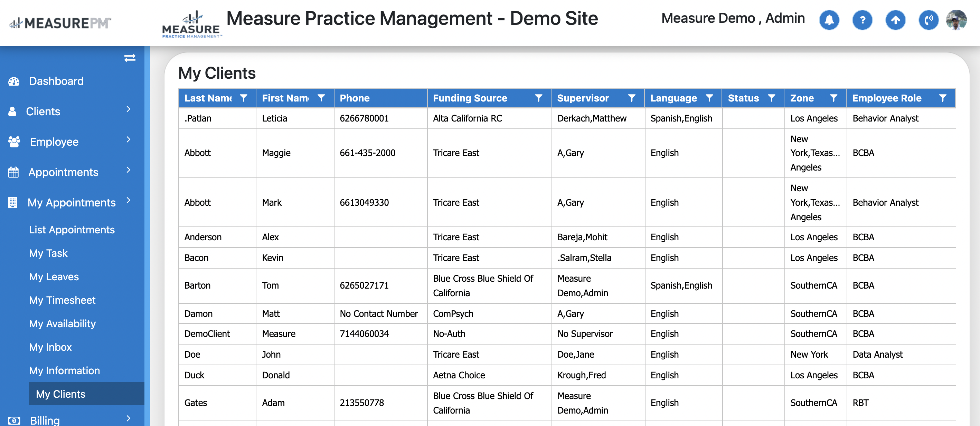Image resolution: width=980 pixels, height=426 pixels.
Task: Filter the Last Name column
Action: coord(244,98)
